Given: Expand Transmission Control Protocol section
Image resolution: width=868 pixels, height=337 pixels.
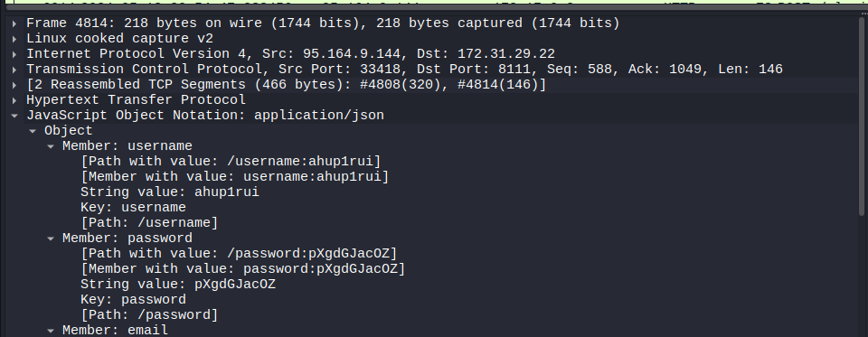Looking at the screenshot, I should [x=14, y=70].
